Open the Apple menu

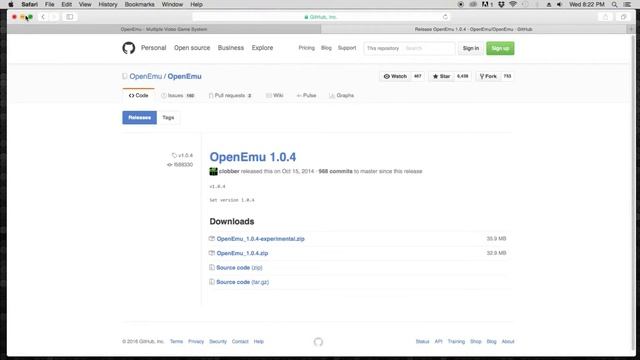(x=11, y=4)
